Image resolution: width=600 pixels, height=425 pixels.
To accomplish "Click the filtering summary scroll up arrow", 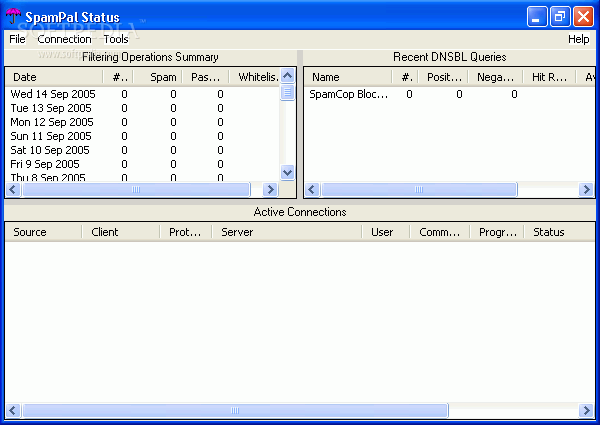I will (x=287, y=76).
